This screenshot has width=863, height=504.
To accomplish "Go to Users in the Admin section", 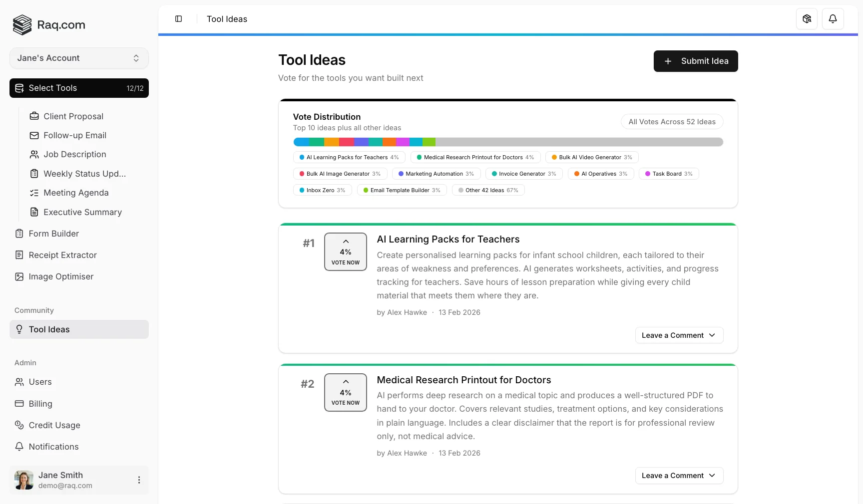I will (x=40, y=382).
